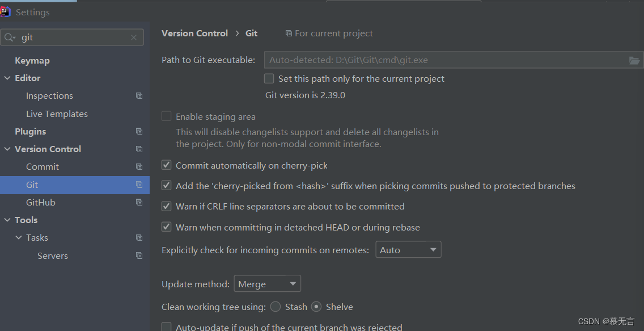644x331 pixels.
Task: Click project-level icon beside Inspections
Action: pyautogui.click(x=139, y=96)
